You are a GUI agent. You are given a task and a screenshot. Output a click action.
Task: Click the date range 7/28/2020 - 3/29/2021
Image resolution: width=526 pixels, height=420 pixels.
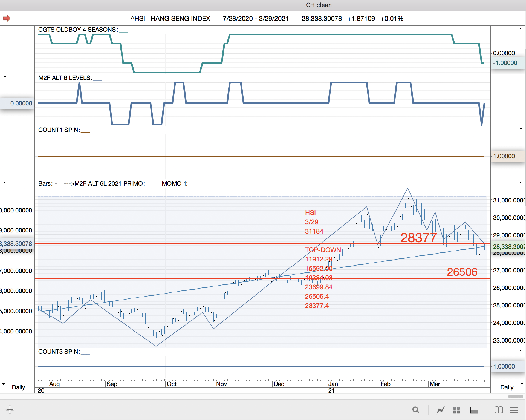tap(256, 19)
